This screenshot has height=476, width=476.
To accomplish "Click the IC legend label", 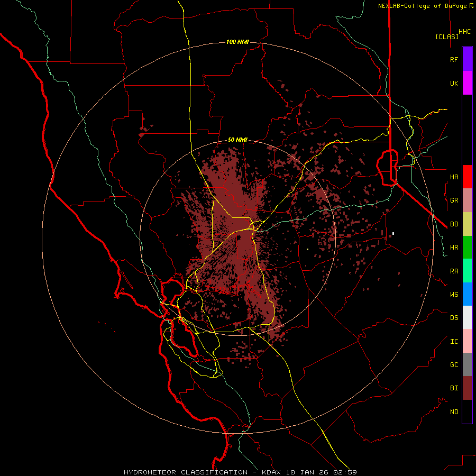I will 454,342.
